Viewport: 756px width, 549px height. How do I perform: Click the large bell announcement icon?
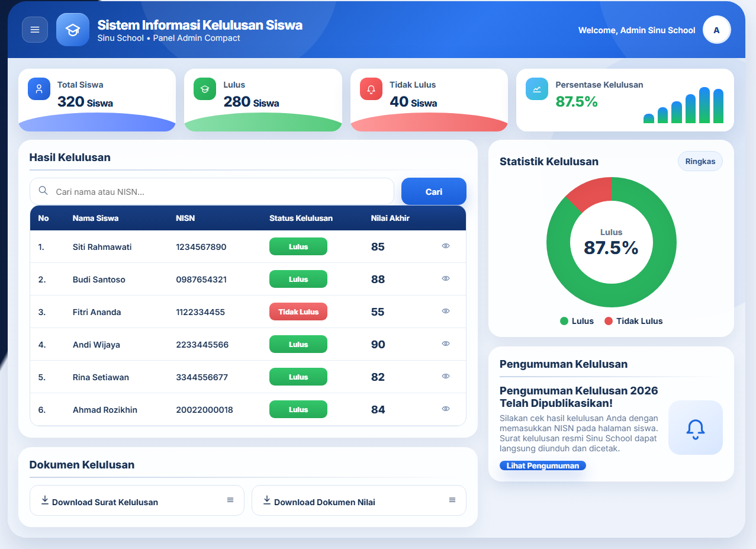click(696, 428)
